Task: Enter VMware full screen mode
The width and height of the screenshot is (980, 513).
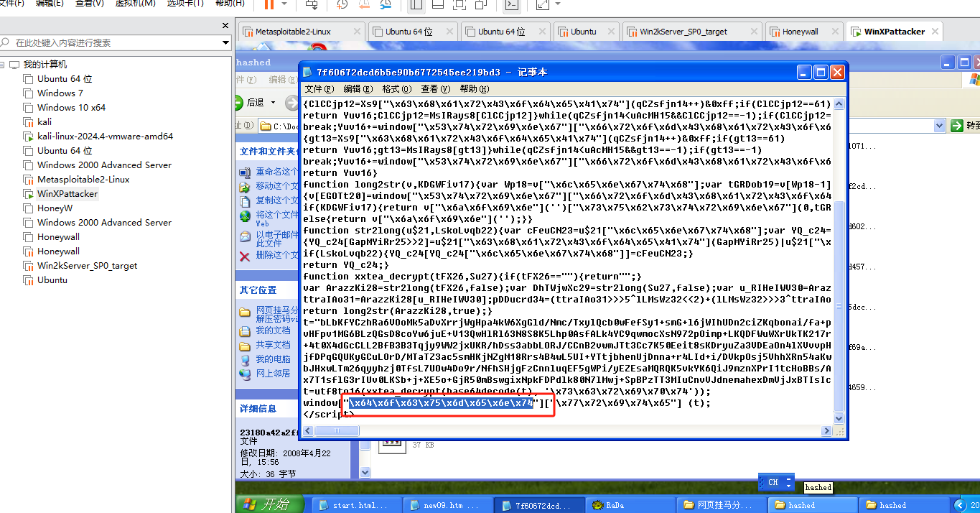Action: click(459, 4)
